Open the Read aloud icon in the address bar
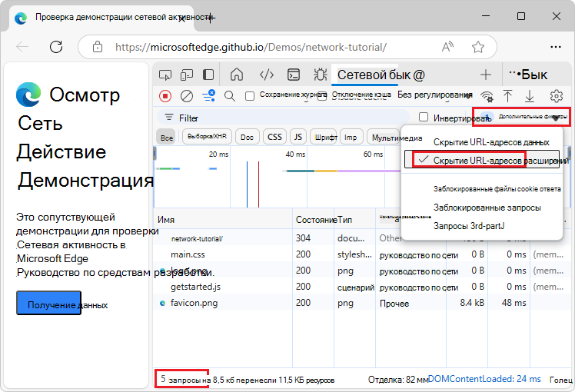 point(447,47)
